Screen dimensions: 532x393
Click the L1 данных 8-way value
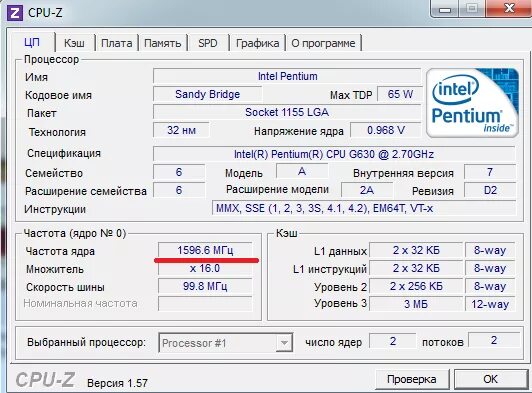(490, 250)
